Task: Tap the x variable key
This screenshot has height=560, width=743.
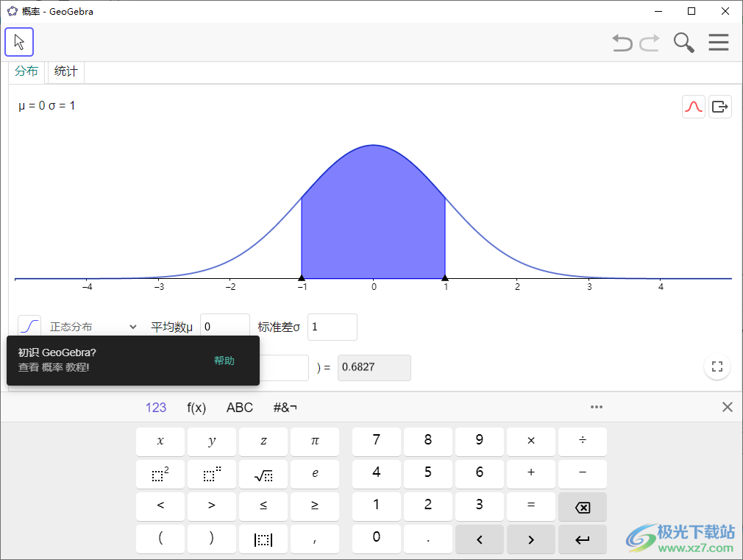Action: [160, 442]
